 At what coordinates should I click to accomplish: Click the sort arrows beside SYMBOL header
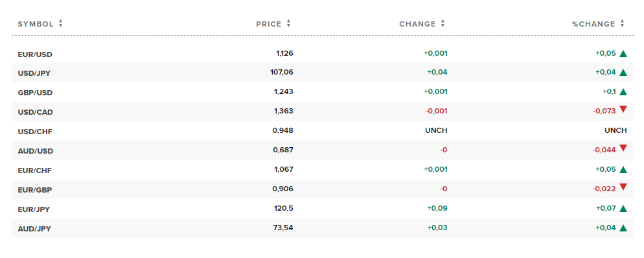(x=61, y=24)
